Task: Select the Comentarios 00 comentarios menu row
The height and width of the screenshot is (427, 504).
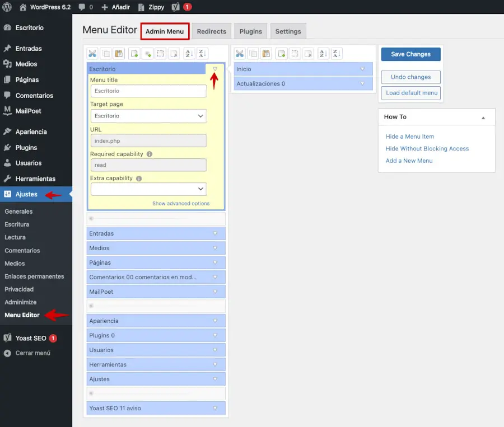Action: click(156, 277)
